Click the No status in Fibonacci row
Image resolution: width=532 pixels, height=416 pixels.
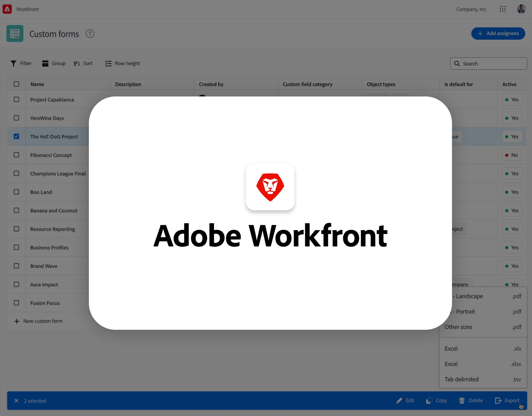point(512,155)
